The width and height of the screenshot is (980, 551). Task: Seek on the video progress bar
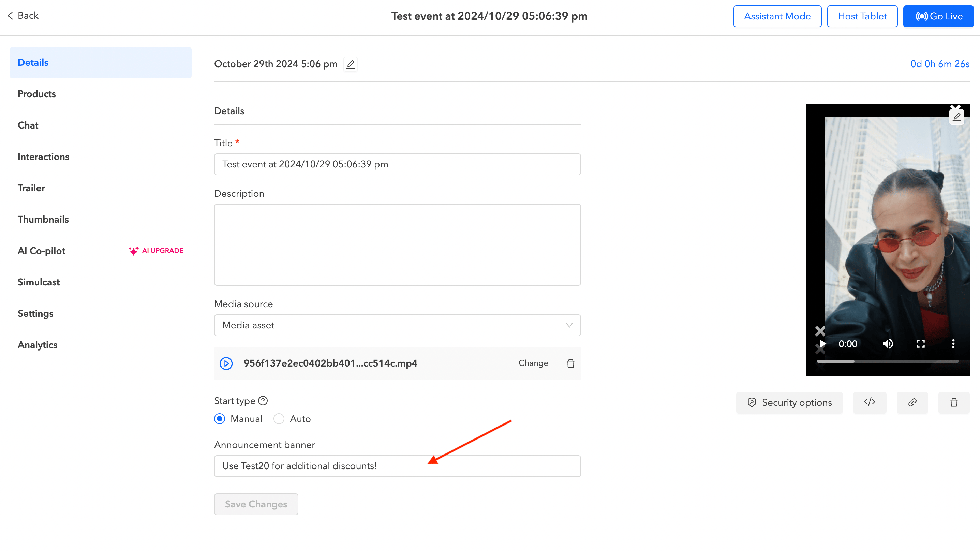887,361
